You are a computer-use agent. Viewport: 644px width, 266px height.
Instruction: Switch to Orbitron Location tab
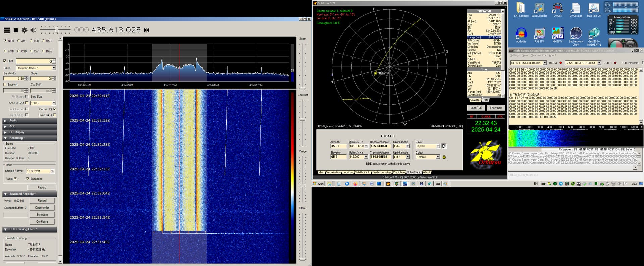click(347, 172)
